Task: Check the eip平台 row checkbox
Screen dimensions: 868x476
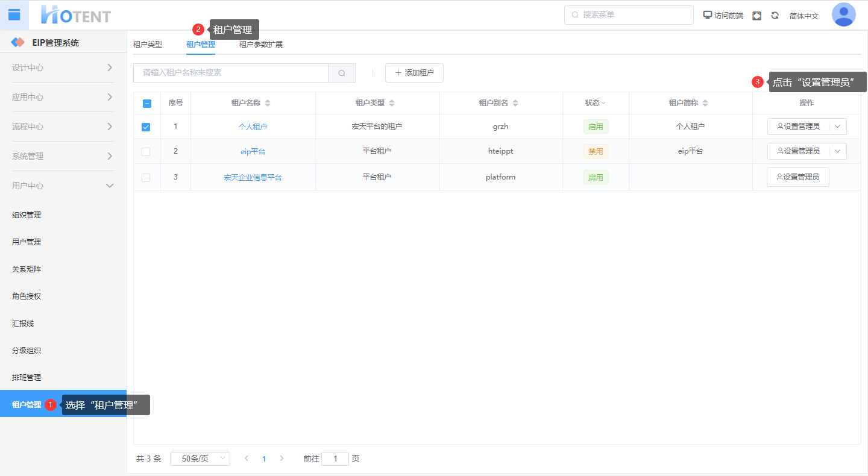Action: coord(146,152)
